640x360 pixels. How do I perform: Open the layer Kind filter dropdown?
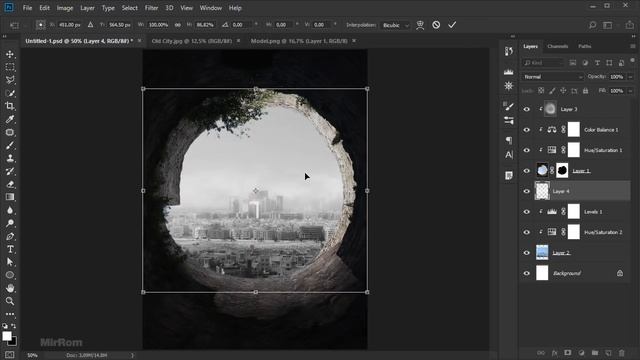click(543, 63)
